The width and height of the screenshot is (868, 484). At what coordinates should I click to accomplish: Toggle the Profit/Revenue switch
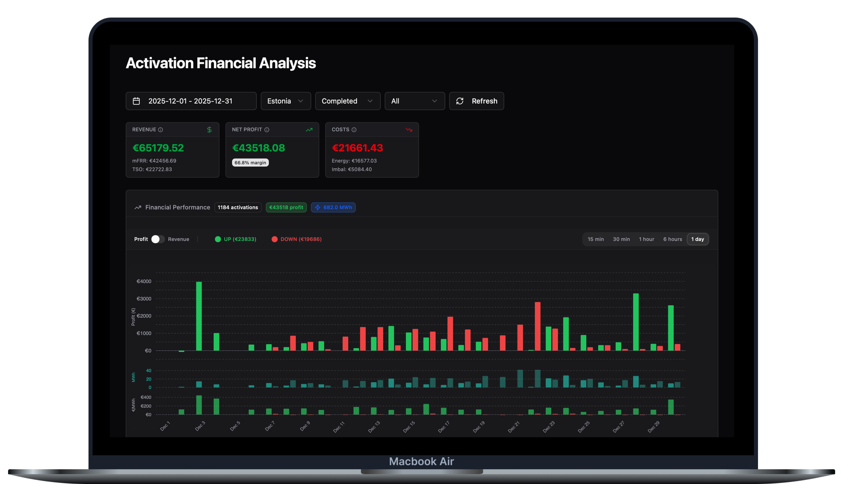click(x=158, y=239)
